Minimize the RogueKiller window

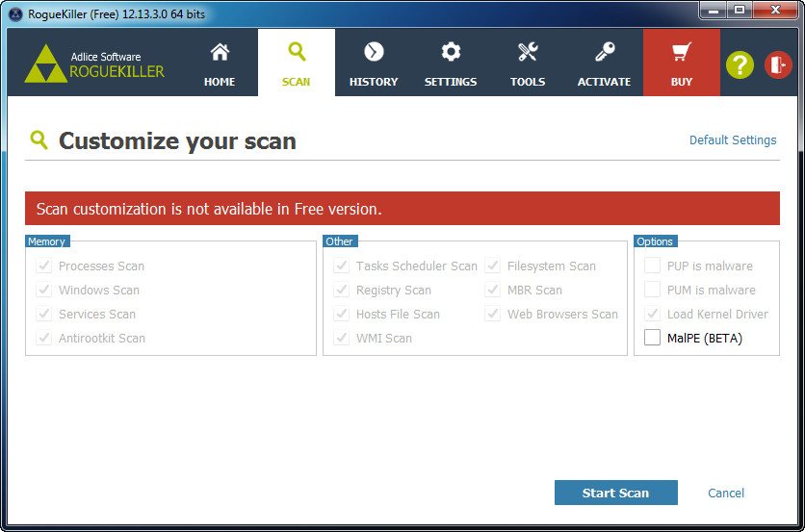point(714,11)
